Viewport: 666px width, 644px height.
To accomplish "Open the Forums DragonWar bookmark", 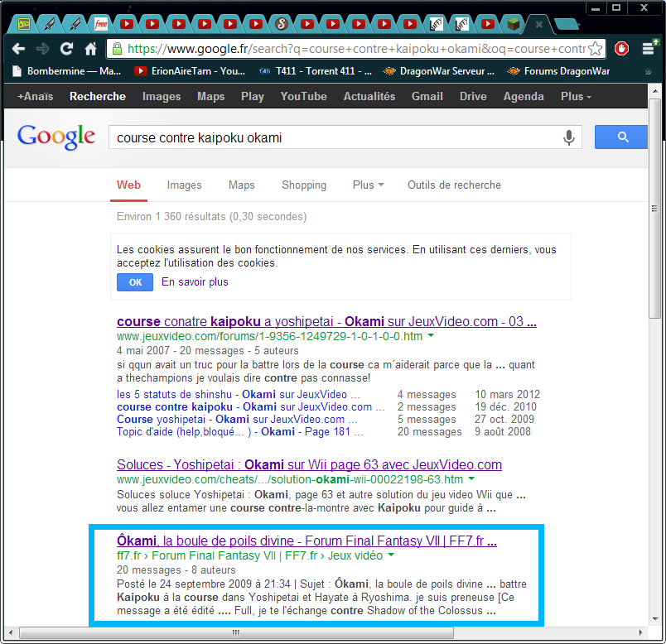I will [558, 71].
